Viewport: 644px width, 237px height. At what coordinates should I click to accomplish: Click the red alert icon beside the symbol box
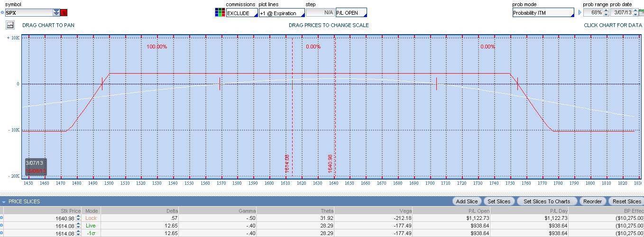click(64, 13)
